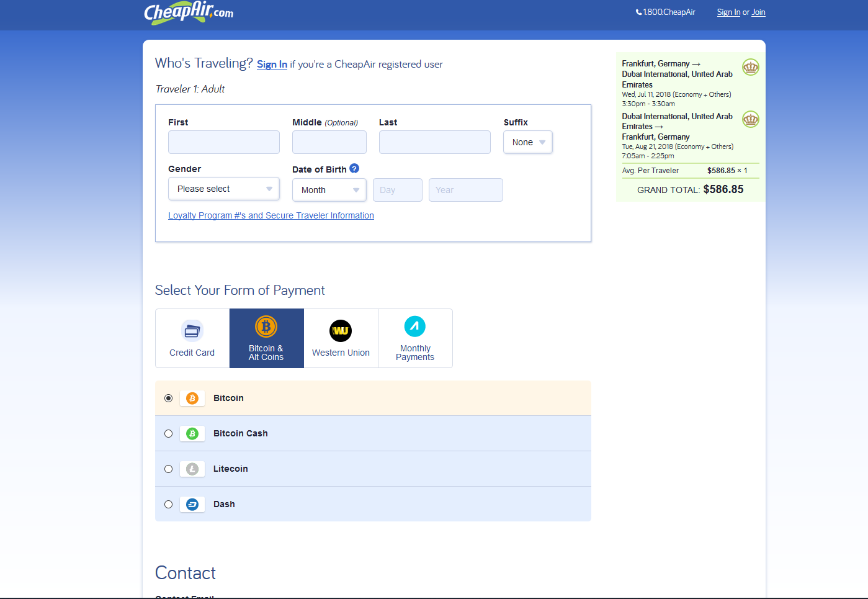Switch to Western Union payment tab
Viewport: 868px width, 599px height.
[x=341, y=338]
